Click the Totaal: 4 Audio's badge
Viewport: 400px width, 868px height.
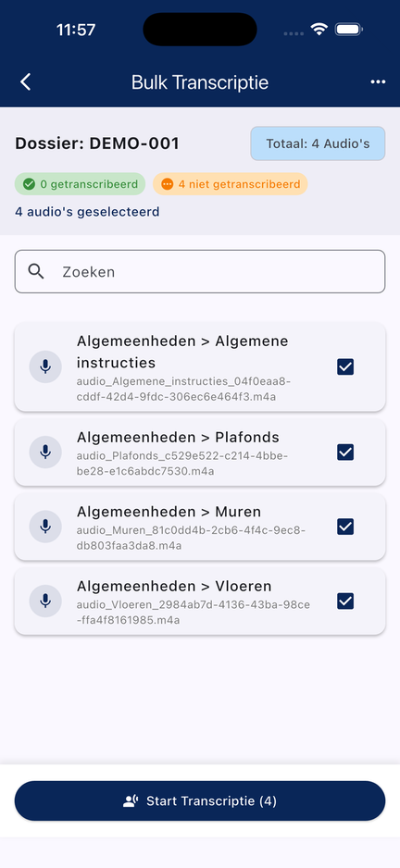pyautogui.click(x=318, y=143)
